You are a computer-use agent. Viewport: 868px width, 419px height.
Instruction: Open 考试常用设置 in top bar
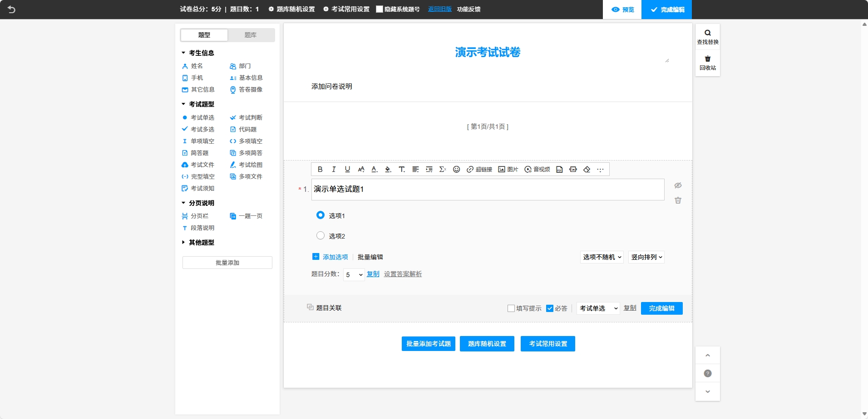(346, 9)
